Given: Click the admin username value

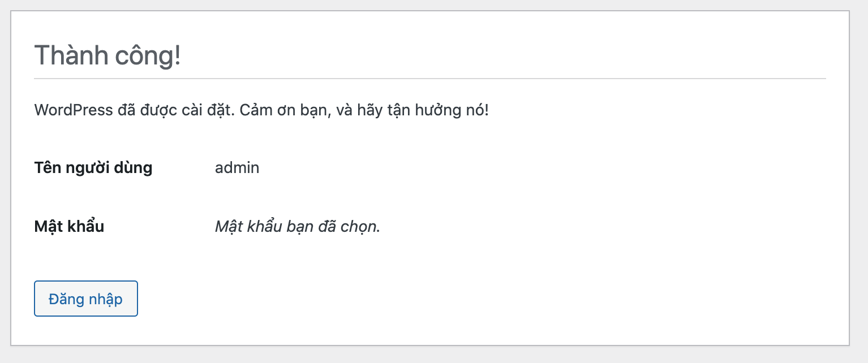Looking at the screenshot, I should coord(237,168).
